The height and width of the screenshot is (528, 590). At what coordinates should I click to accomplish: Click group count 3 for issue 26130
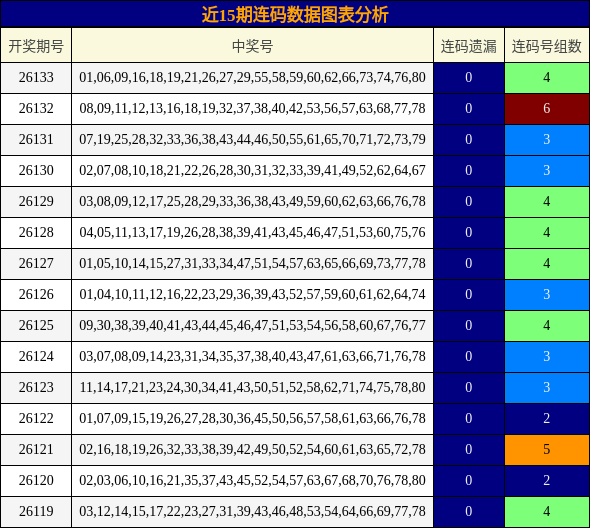pyautogui.click(x=547, y=170)
